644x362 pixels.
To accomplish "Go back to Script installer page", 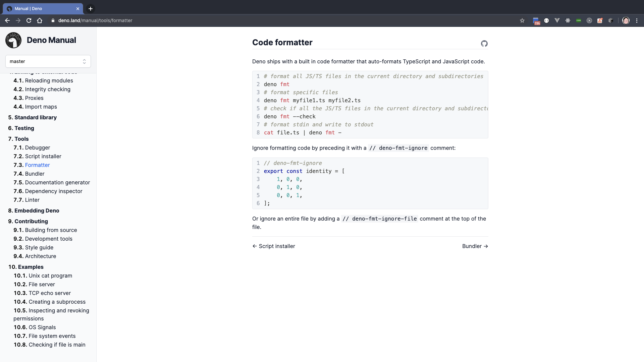I will coord(274,246).
